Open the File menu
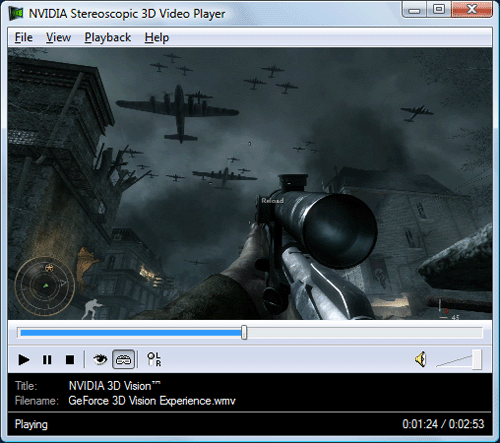Image resolution: width=500 pixels, height=443 pixels. (24, 37)
